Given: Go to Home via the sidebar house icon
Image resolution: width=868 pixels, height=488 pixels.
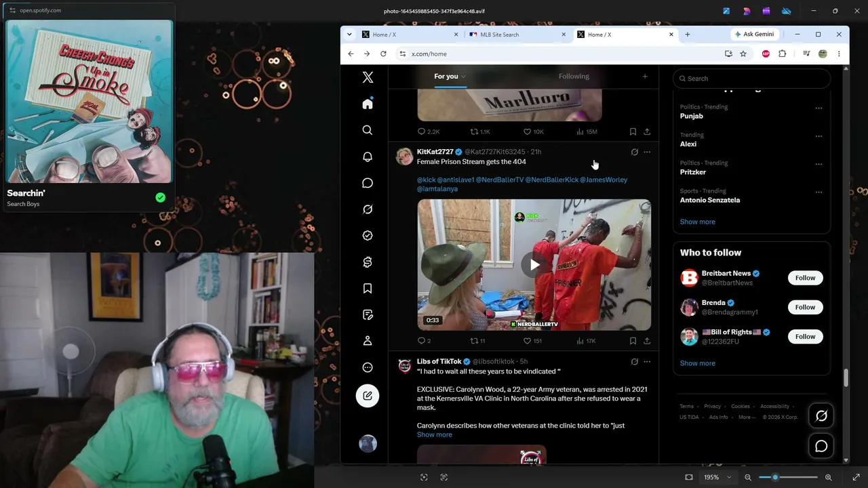Looking at the screenshot, I should tap(368, 104).
